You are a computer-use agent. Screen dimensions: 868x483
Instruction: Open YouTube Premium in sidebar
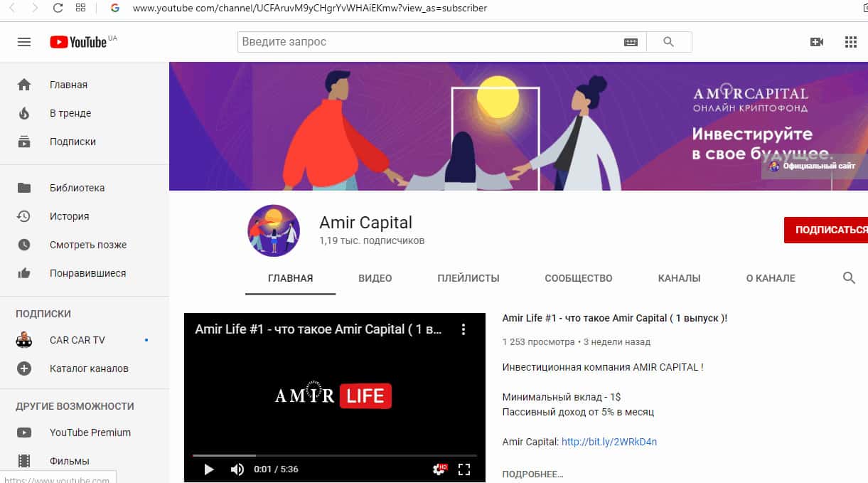pyautogui.click(x=85, y=432)
